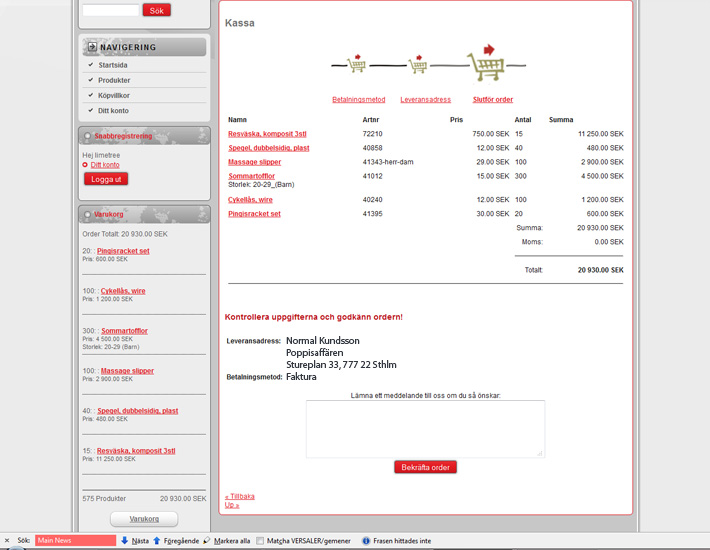710x550 pixels.
Task: Click the Kassa page heading
Action: 240,23
